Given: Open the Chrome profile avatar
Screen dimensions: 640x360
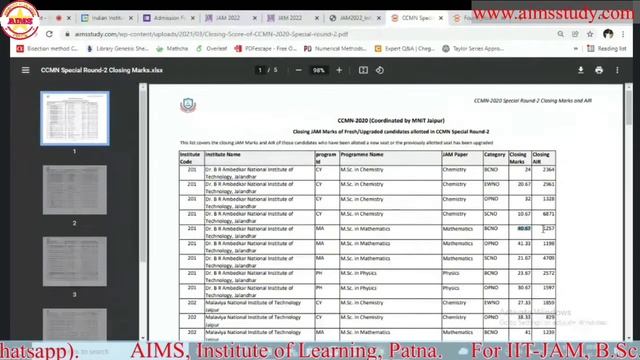Looking at the screenshot, I should 608,34.
